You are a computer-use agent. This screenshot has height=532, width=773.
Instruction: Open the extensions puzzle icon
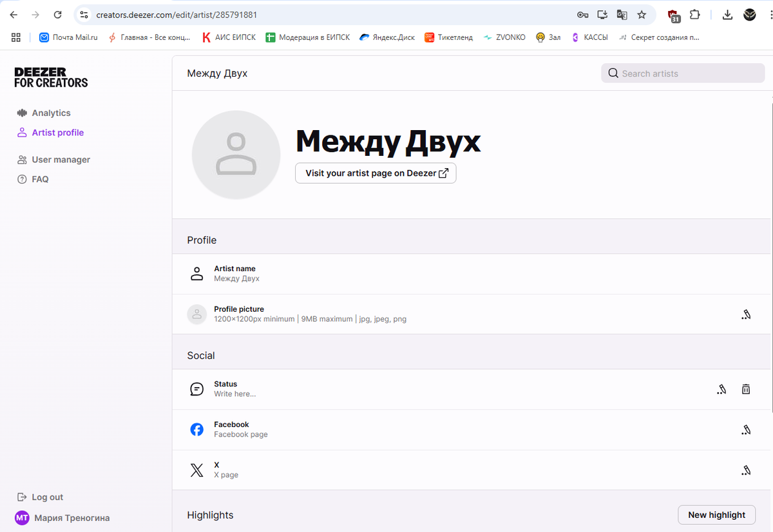694,14
